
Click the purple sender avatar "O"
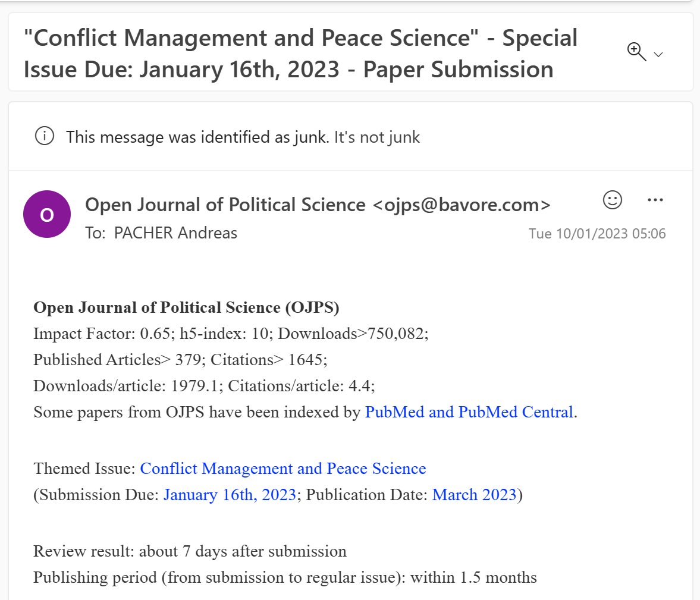[x=47, y=214]
